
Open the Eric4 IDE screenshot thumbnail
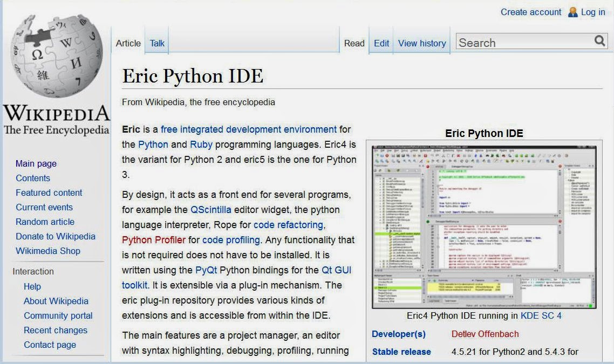coord(484,227)
